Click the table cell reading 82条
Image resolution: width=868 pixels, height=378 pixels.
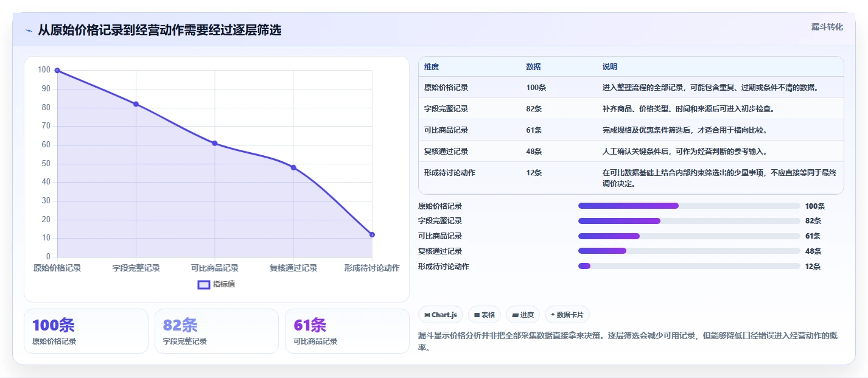tap(534, 109)
